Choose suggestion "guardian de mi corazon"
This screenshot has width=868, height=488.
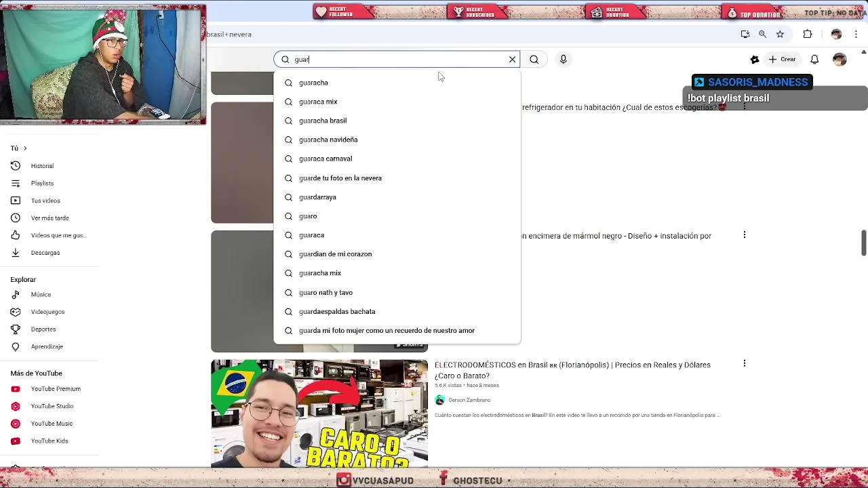397,254
